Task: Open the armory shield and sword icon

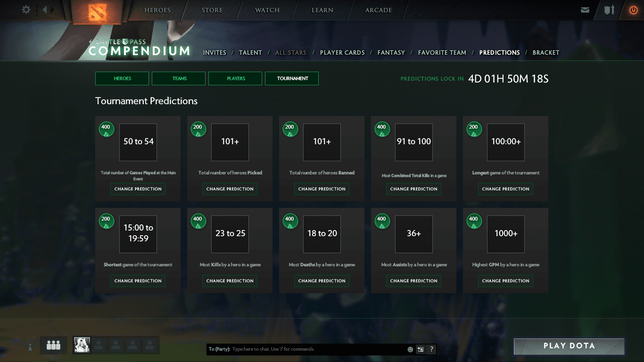Action: 609,10
